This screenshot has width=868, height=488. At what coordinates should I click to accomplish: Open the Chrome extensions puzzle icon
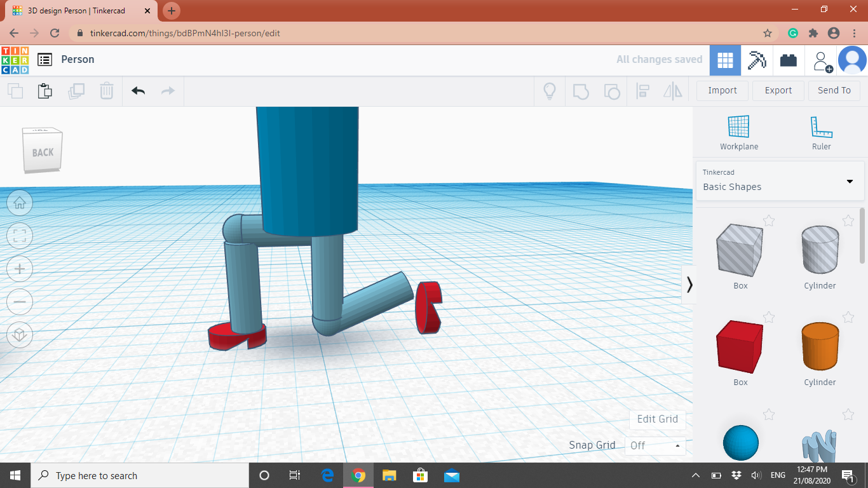[813, 33]
